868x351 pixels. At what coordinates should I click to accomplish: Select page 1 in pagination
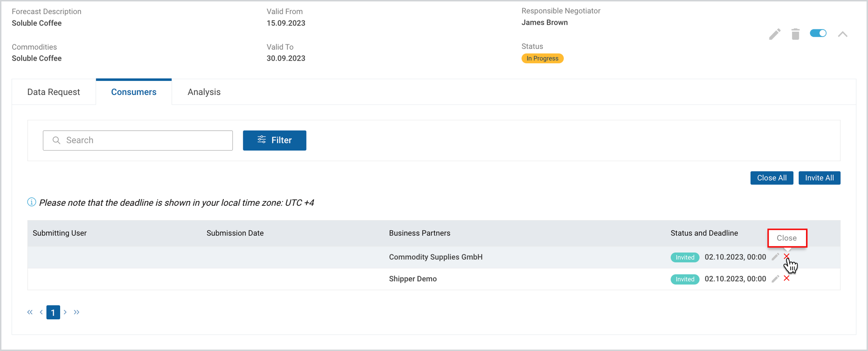53,313
